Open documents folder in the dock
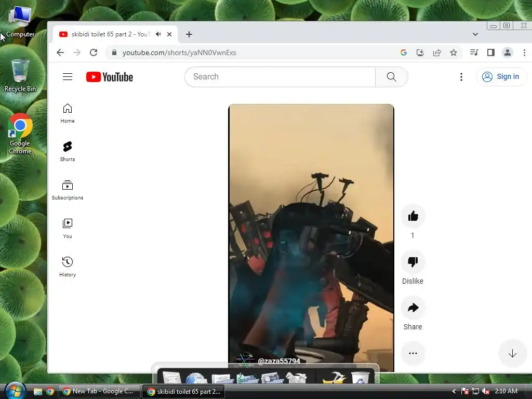This screenshot has height=399, width=532. pos(222,378)
